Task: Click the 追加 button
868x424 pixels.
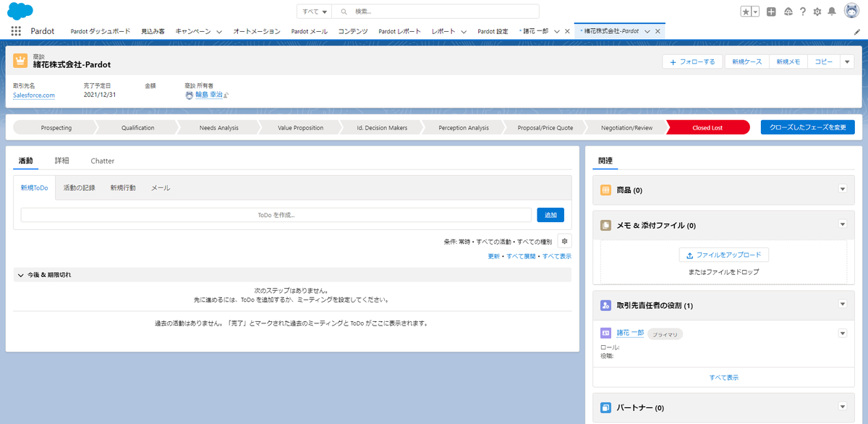Action: [x=550, y=215]
